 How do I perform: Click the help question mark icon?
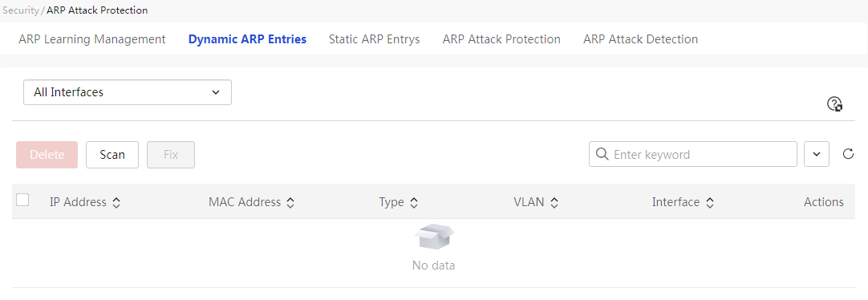(834, 104)
